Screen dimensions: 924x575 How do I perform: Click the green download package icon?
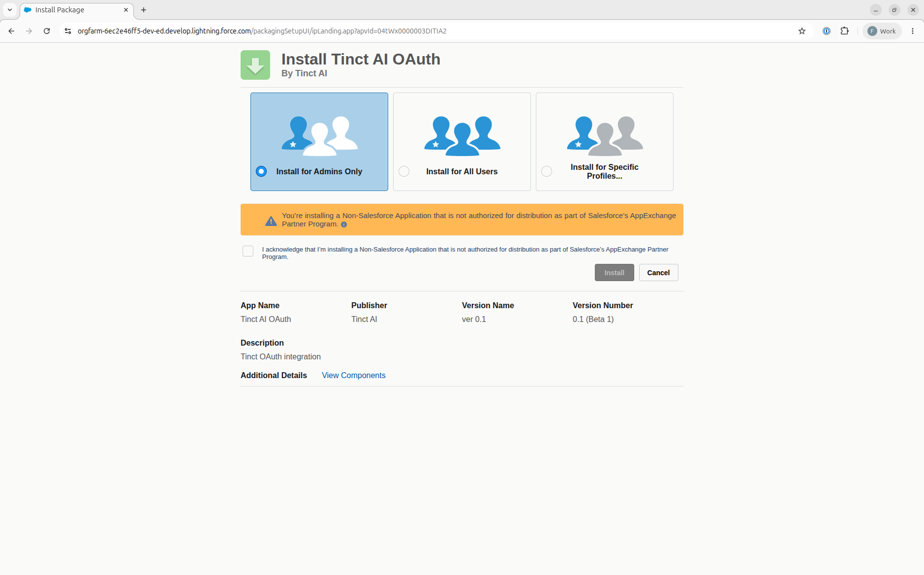[x=255, y=65]
